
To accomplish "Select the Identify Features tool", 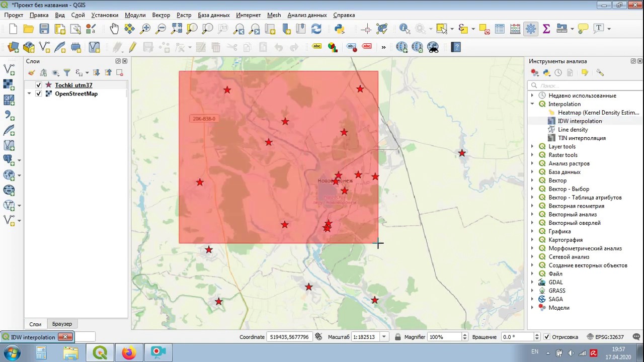I will [x=405, y=29].
